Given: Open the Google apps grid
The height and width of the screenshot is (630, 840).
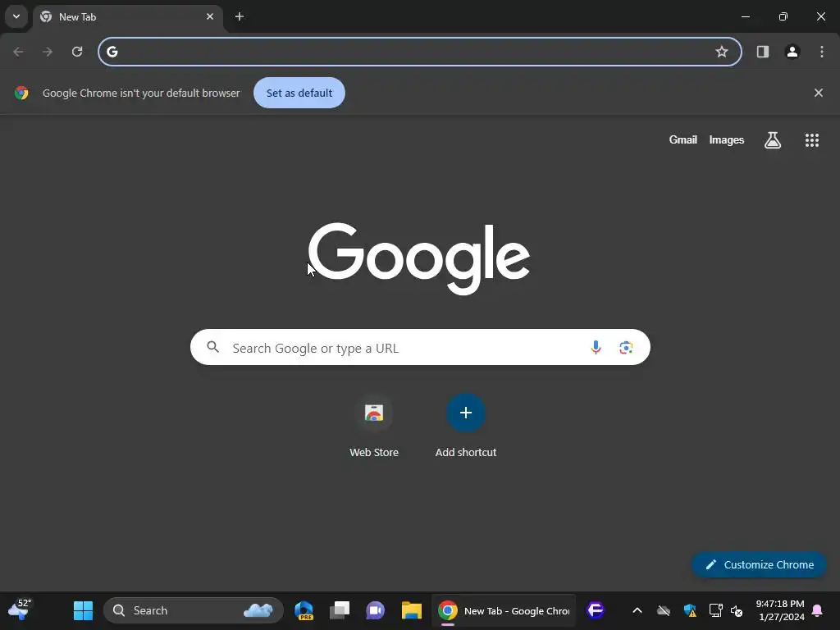Looking at the screenshot, I should click(x=812, y=139).
